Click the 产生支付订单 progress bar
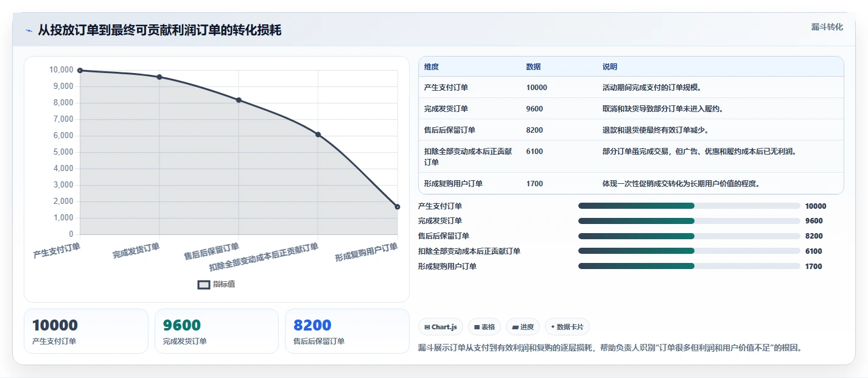 [x=689, y=206]
